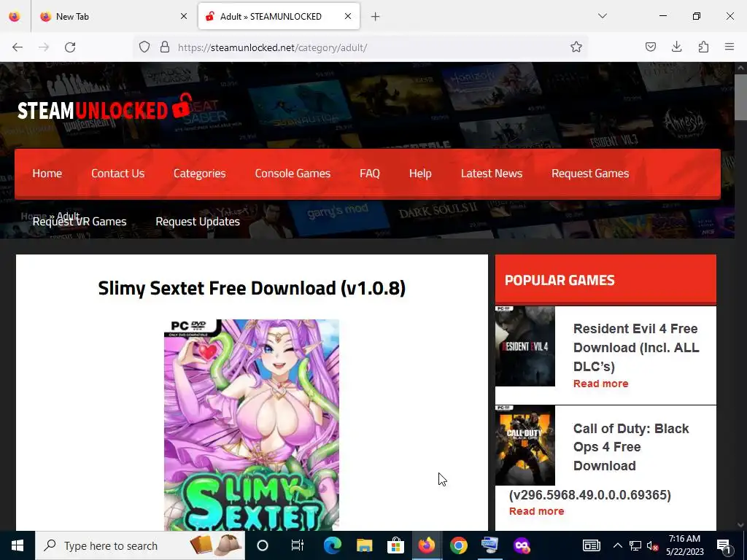747x560 pixels.
Task: Open the Windows Start menu
Action: 18,545
